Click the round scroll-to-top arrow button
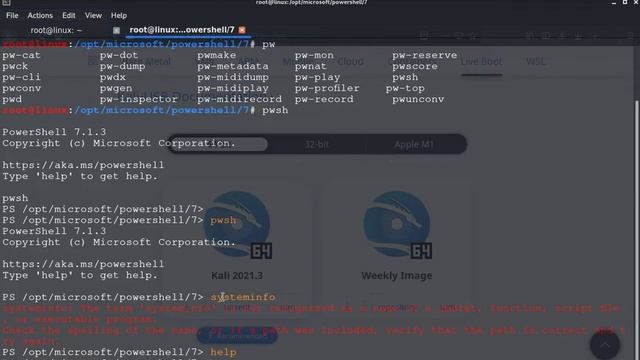This screenshot has height=360, width=640. pos(605,345)
